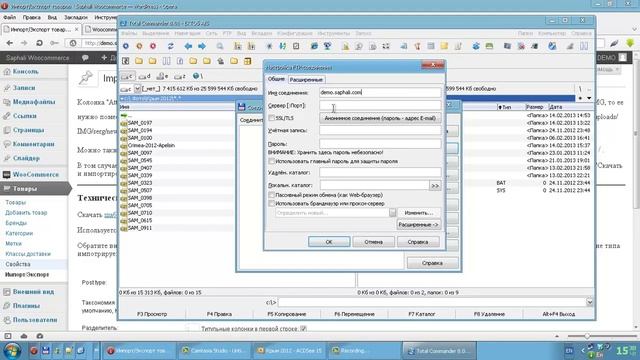Open the Инструменты menu in Total Commander
Screen dimensions: 640x360
(333, 33)
